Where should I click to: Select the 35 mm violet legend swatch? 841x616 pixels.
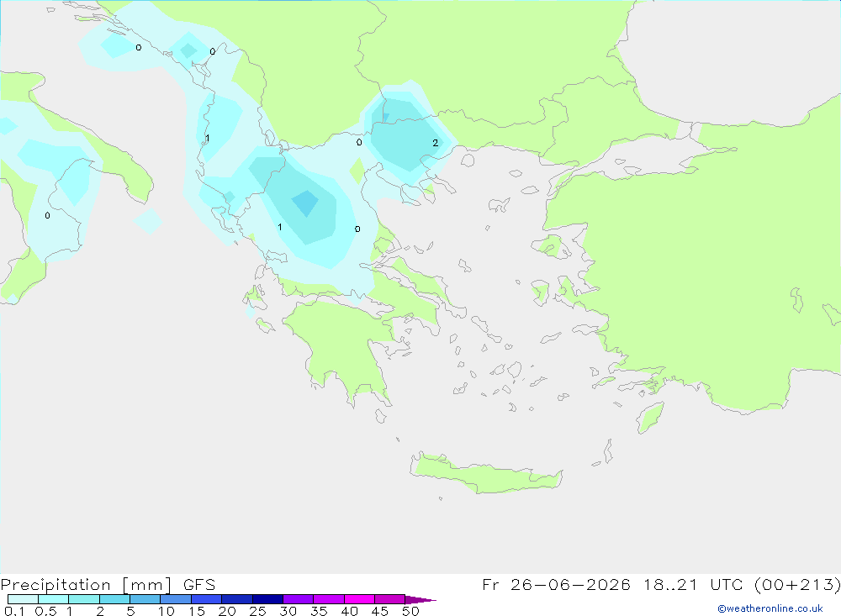pyautogui.click(x=329, y=599)
